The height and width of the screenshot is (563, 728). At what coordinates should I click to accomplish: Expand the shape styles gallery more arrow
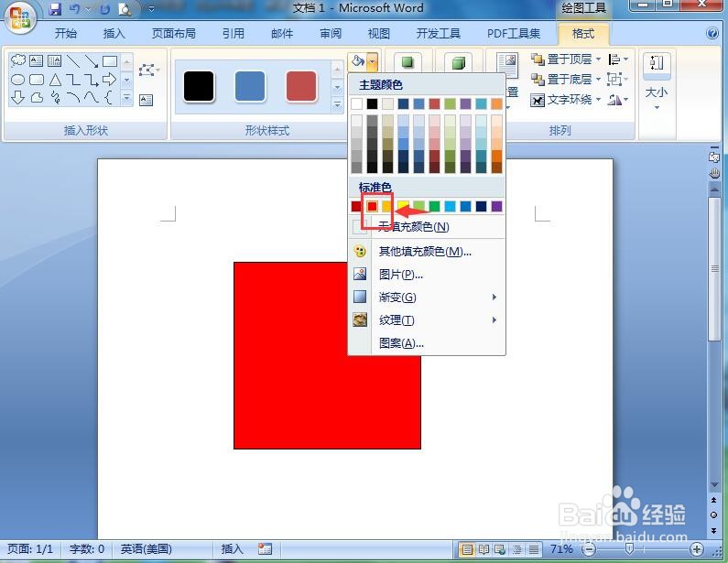click(338, 105)
